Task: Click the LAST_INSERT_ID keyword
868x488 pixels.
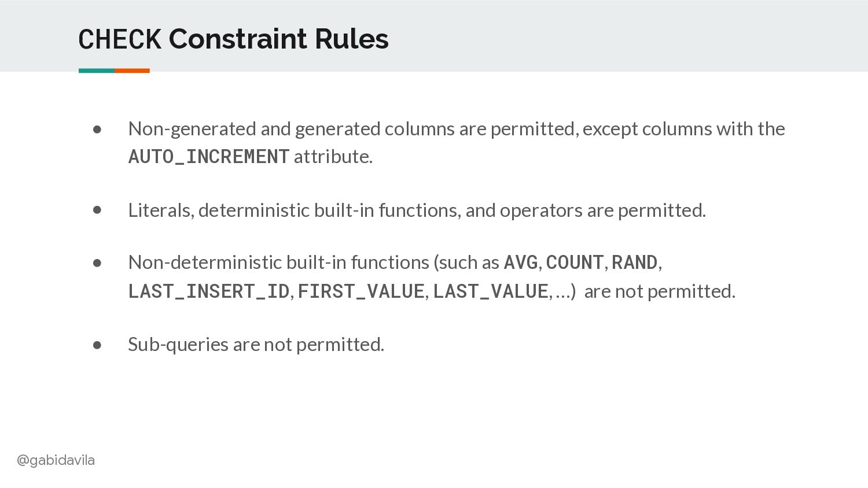Action: (209, 291)
